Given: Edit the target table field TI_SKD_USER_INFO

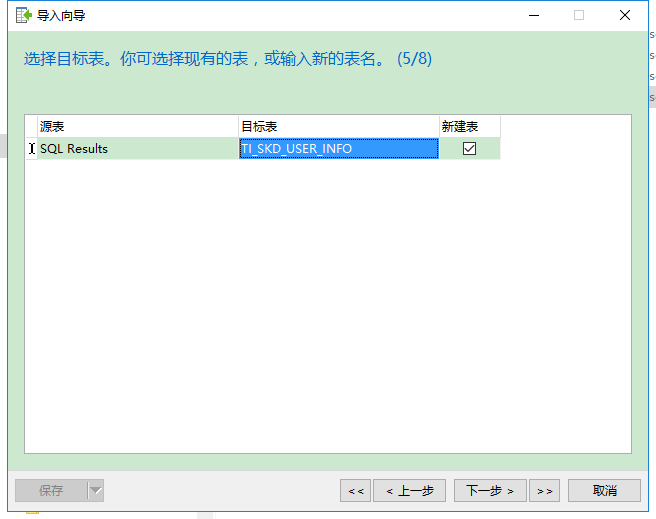Looking at the screenshot, I should [338, 148].
